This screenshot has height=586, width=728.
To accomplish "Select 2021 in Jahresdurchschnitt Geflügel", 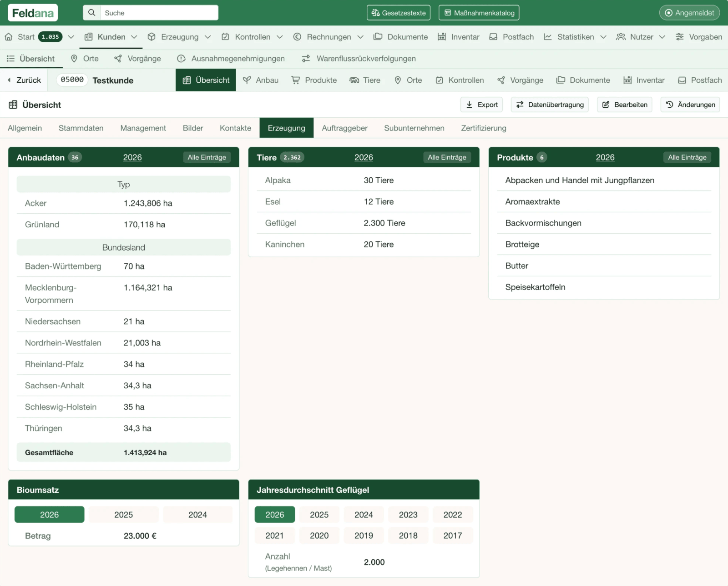I will point(275,536).
